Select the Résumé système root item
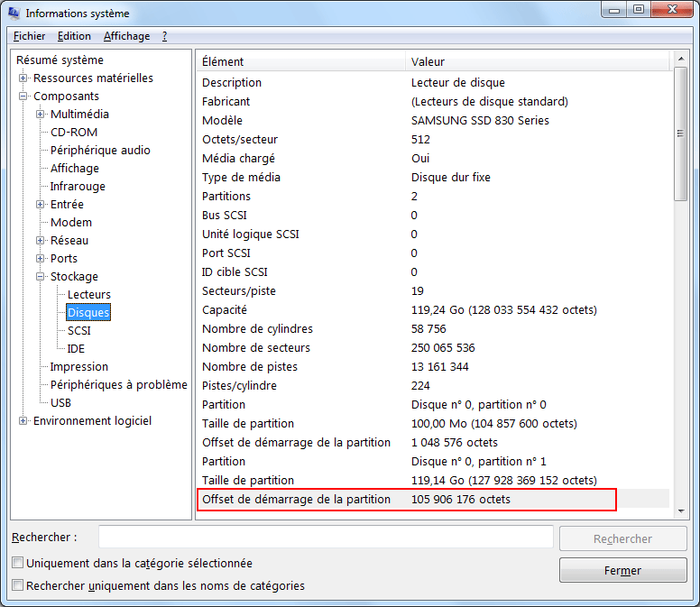 (60, 60)
